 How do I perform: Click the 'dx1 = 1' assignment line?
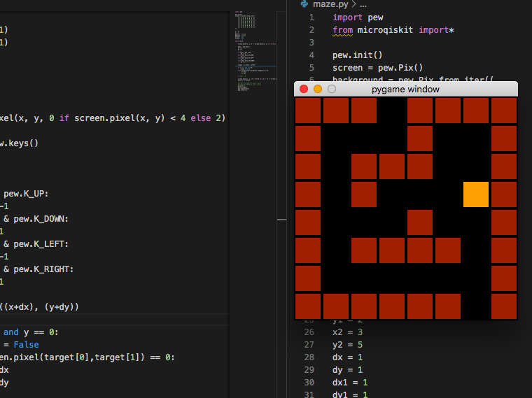point(350,382)
